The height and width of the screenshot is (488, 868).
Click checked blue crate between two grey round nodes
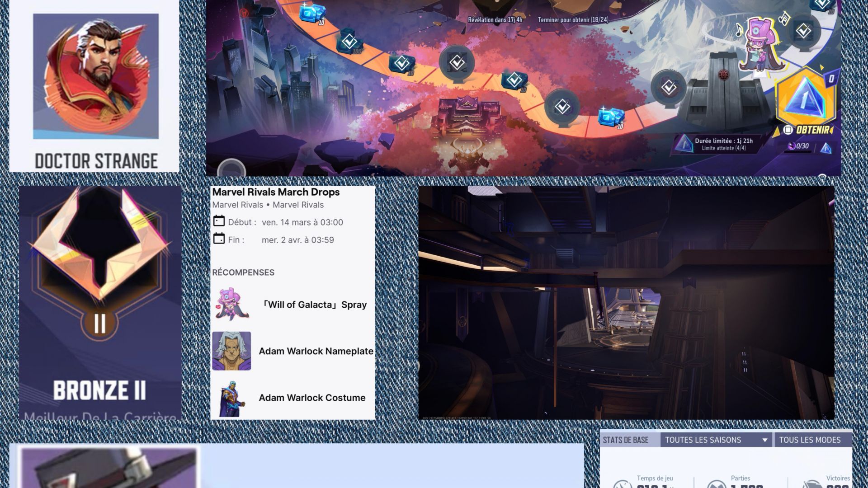click(514, 81)
